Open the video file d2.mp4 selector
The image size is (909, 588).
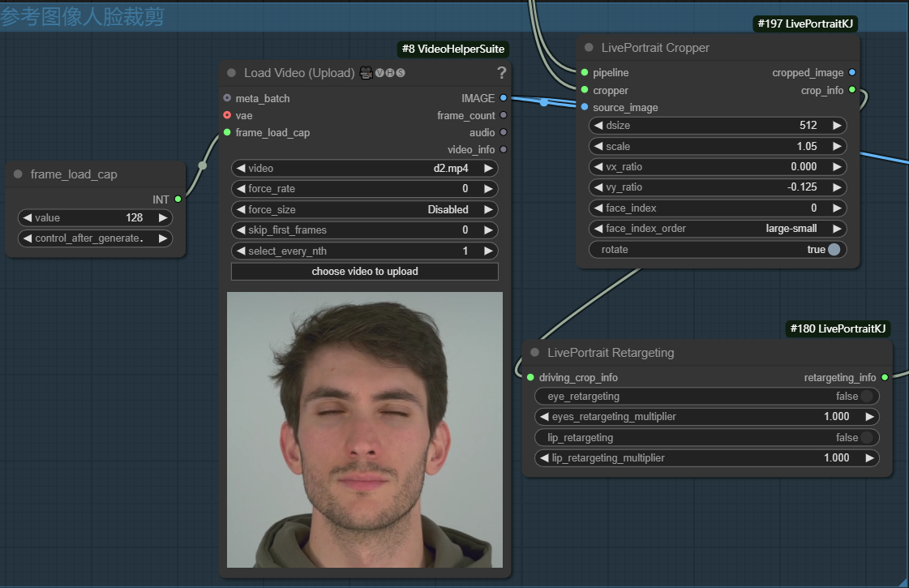[364, 169]
